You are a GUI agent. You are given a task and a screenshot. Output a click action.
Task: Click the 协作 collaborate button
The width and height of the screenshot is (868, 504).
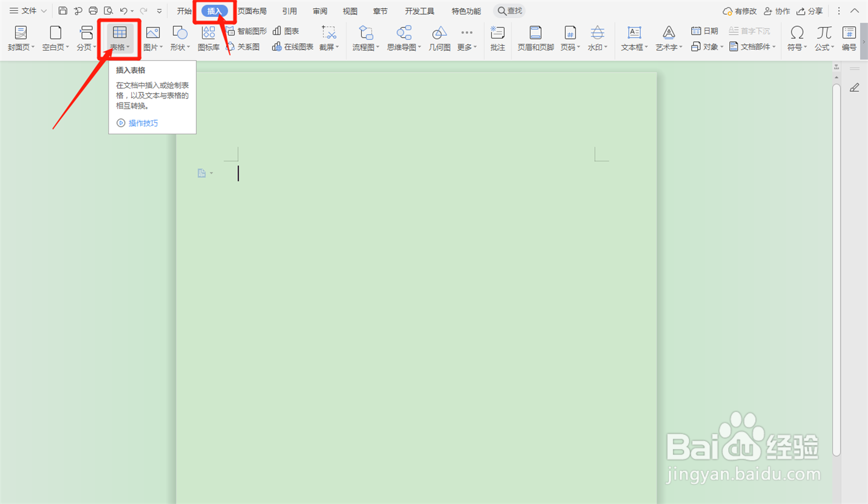coord(777,11)
